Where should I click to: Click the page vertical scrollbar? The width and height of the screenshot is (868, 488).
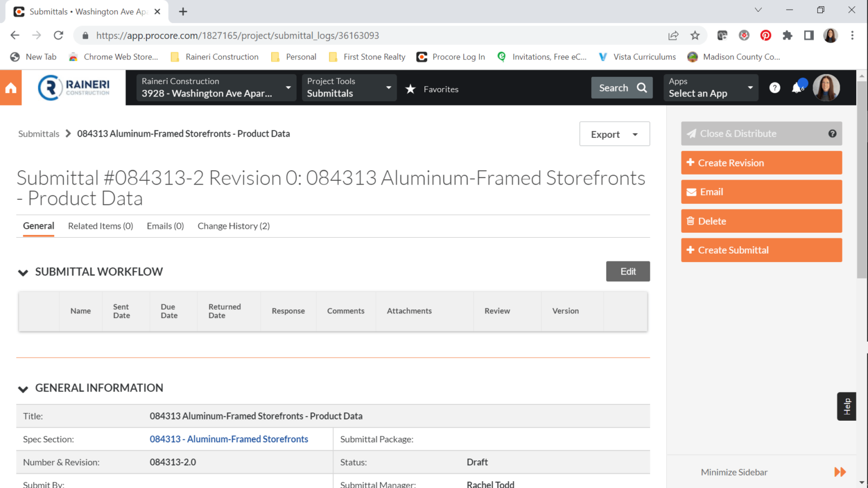click(862, 181)
